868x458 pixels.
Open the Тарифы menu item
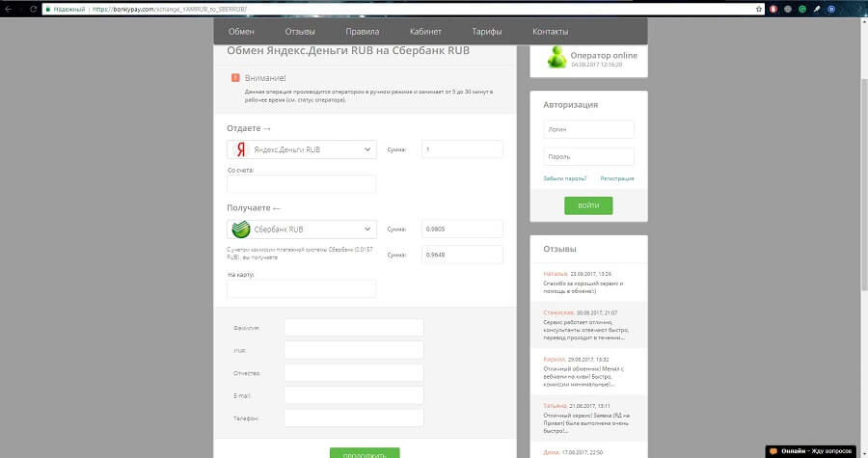[x=487, y=32]
